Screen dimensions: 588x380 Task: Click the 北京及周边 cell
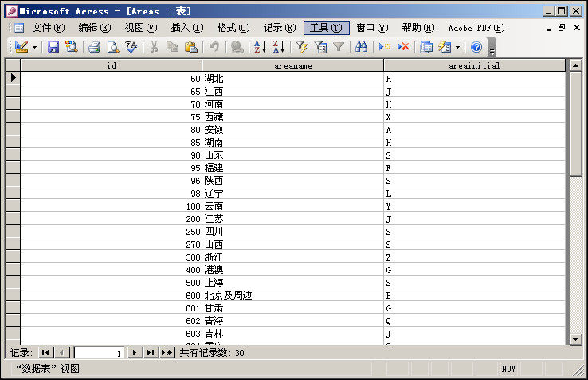(x=293, y=296)
